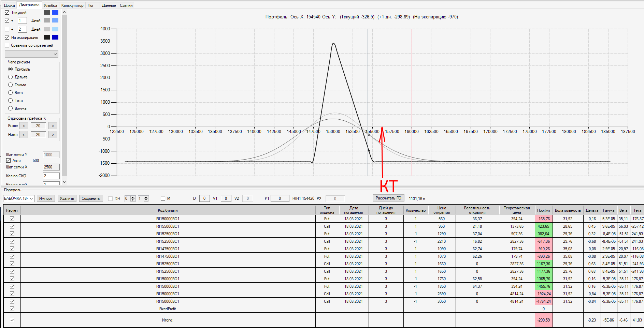Click the +1 Дней day count field
This screenshot has height=328, width=644.
pos(22,20)
